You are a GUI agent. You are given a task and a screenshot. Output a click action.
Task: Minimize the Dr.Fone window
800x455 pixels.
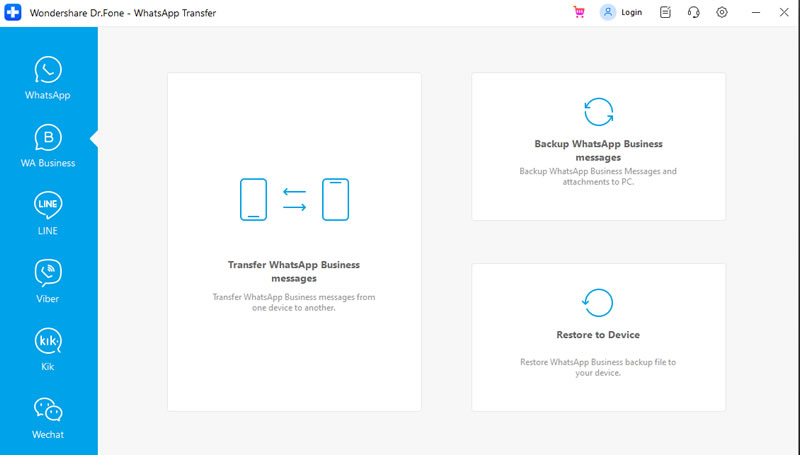point(756,12)
